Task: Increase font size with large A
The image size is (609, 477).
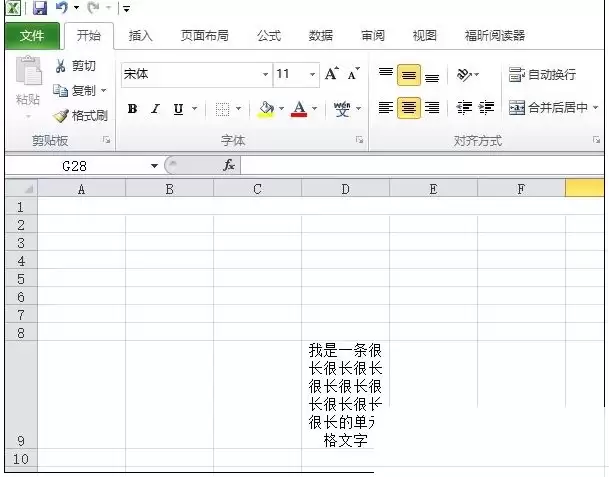Action: [332, 73]
